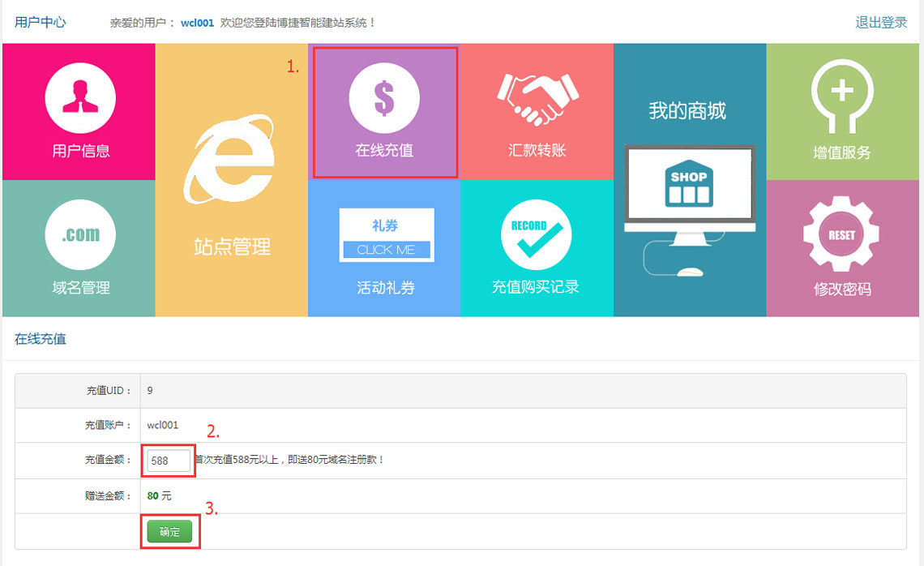Select the RESET gear icon
Image resolution: width=924 pixels, height=566 pixels.
click(841, 235)
